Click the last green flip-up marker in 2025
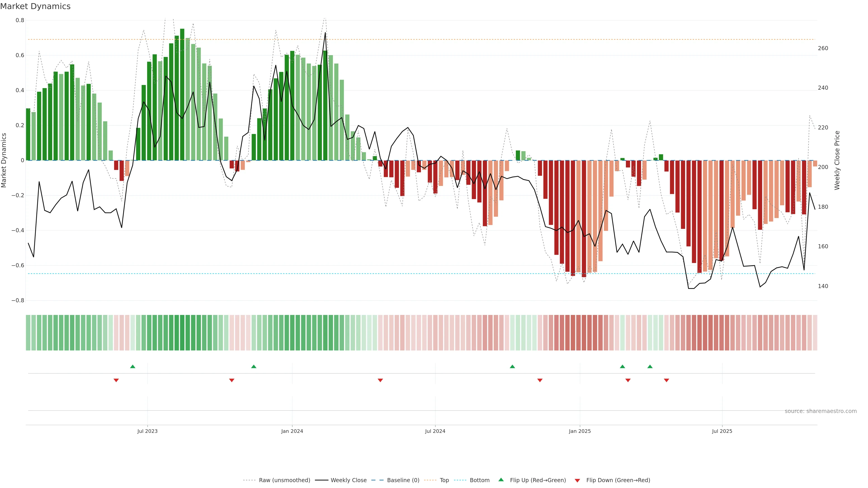 [650, 366]
